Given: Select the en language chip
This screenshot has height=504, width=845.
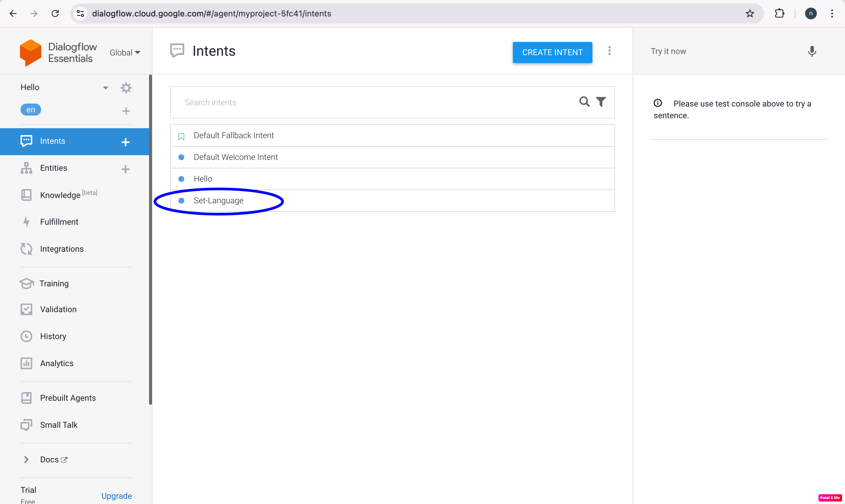Looking at the screenshot, I should pyautogui.click(x=31, y=109).
